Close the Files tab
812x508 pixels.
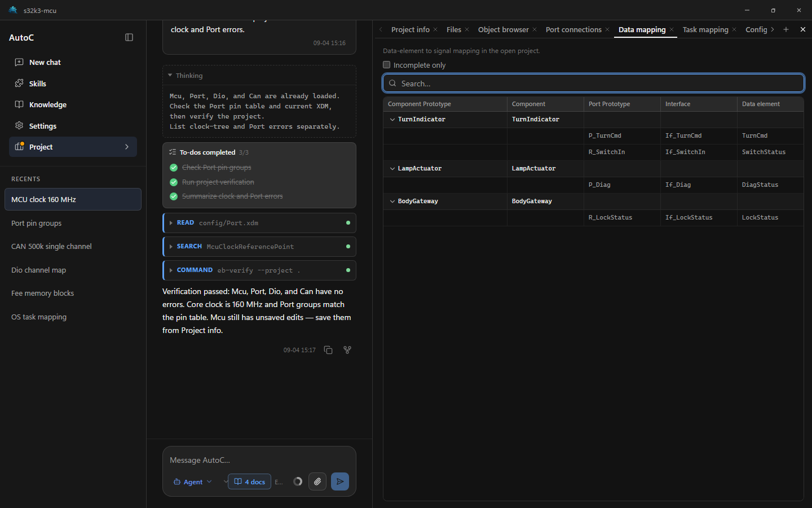click(x=467, y=29)
